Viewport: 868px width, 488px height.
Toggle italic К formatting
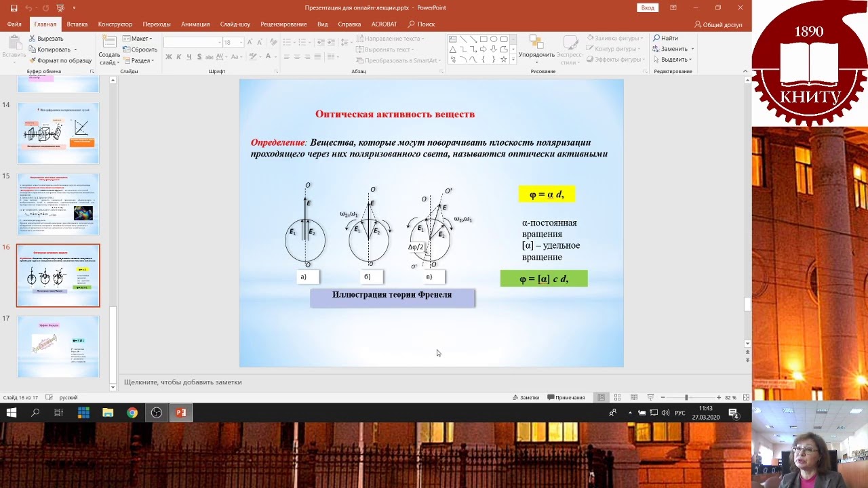coord(179,57)
